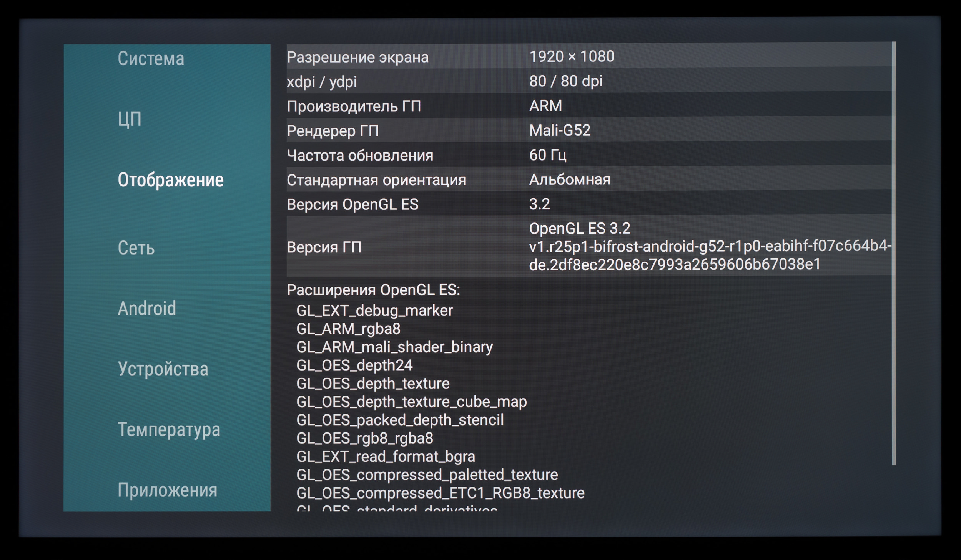Click the GL_OES_compressed_ETC1_RGB8_texture entry
This screenshot has height=560, width=961.
point(440,493)
